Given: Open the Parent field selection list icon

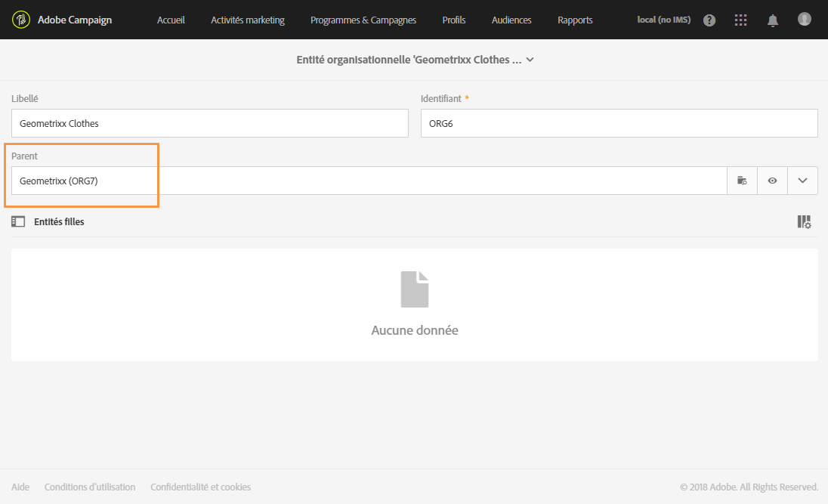Looking at the screenshot, I should (742, 181).
